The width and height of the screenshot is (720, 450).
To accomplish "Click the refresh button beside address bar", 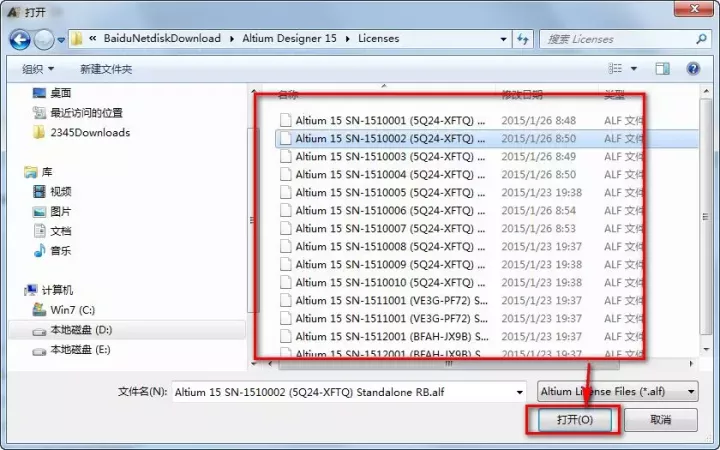I will click(522, 39).
